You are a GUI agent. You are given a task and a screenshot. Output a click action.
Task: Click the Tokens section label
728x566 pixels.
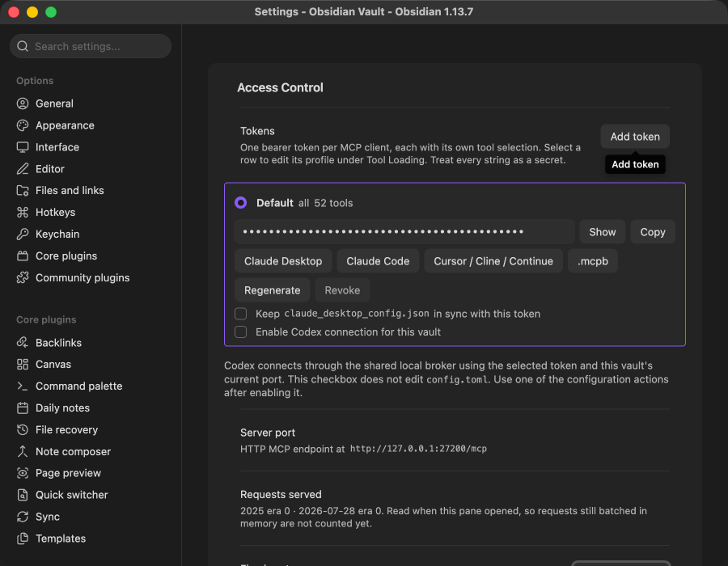[257, 131]
